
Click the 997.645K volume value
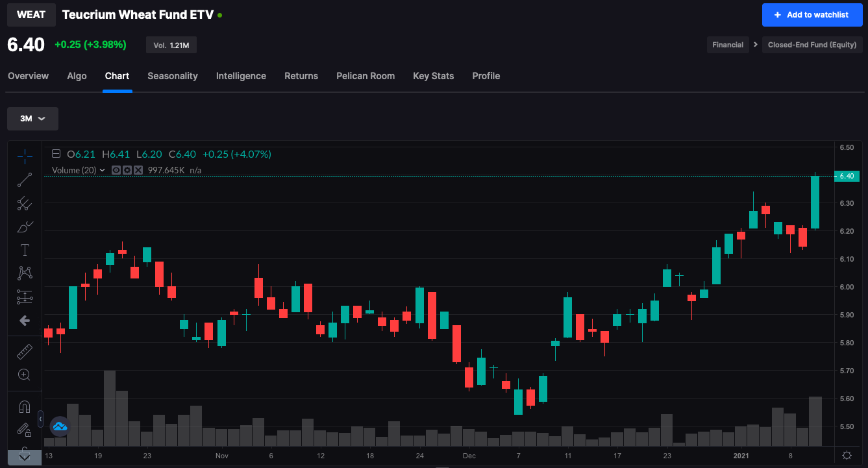(166, 170)
